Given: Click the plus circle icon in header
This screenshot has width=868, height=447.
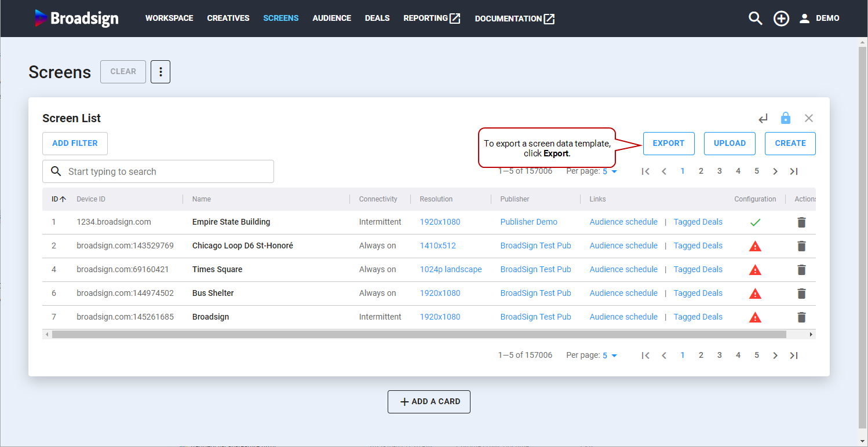Looking at the screenshot, I should coord(781,19).
